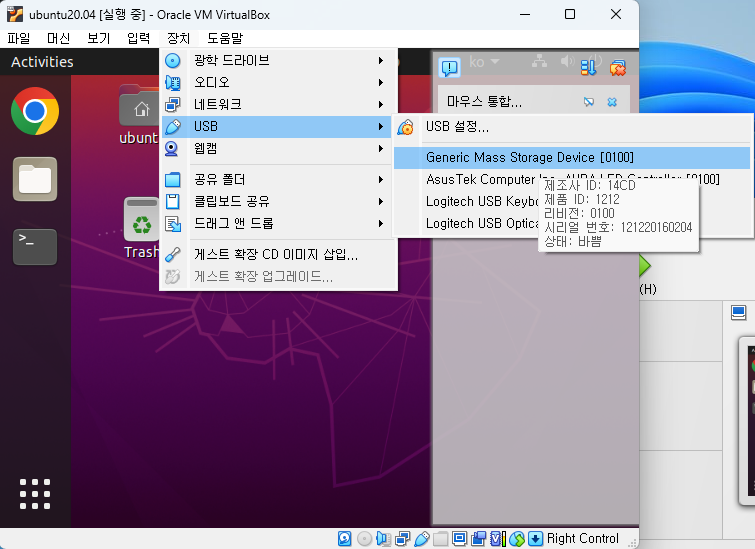This screenshot has width=755, height=549.
Task: Open the 머신 menu
Action: [x=58, y=38]
